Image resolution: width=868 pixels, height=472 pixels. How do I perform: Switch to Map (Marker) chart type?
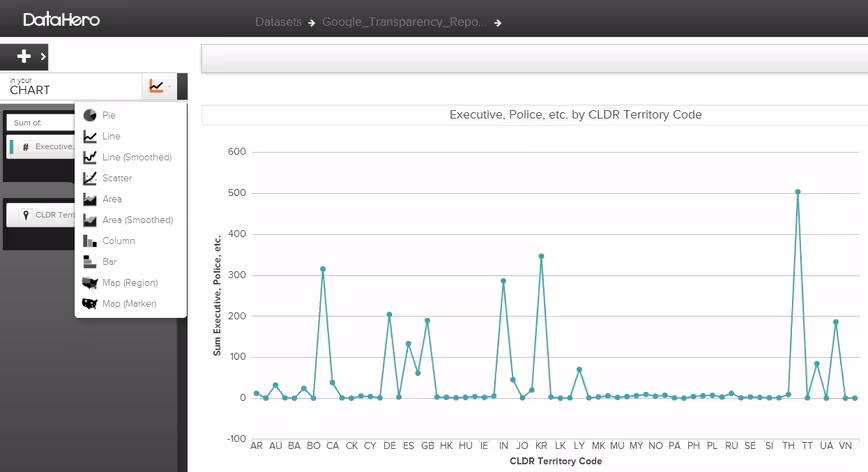click(120, 304)
